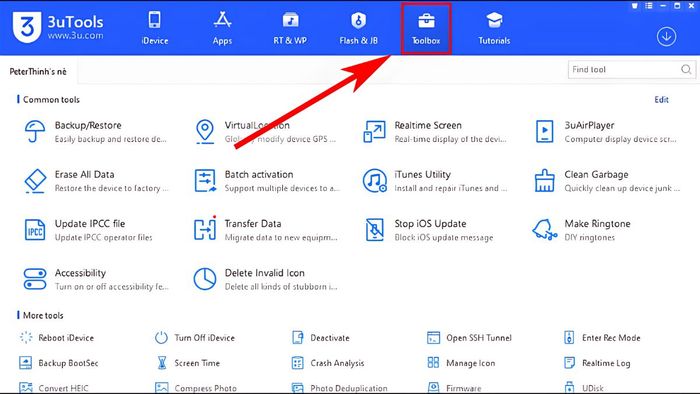The height and width of the screenshot is (394, 700).
Task: Launch VirtualLocation pin icon
Action: coord(205,132)
